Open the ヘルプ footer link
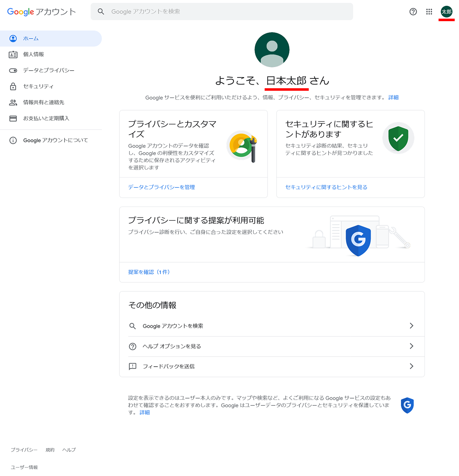Screen dimensions: 459x476 pyautogui.click(x=69, y=450)
